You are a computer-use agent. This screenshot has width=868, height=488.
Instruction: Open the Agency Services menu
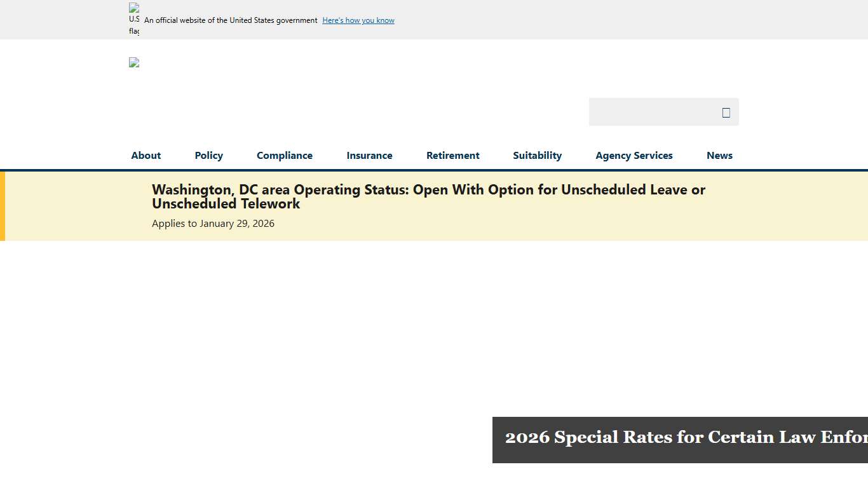click(634, 155)
